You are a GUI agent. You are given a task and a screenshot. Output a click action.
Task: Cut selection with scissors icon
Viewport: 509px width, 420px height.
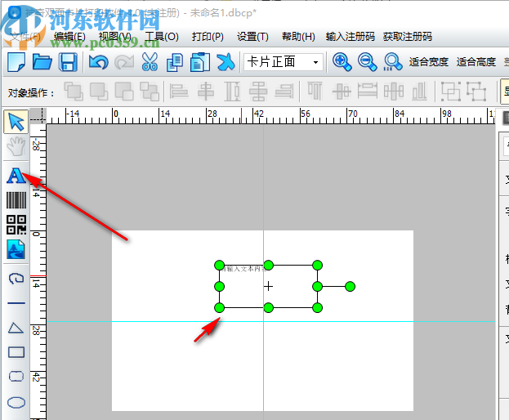(150, 61)
